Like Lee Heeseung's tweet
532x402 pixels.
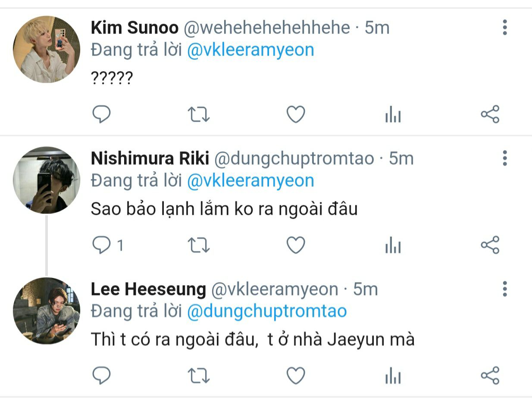pyautogui.click(x=296, y=375)
